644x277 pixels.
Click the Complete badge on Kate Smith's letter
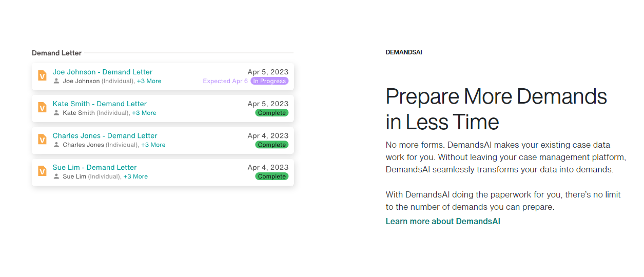272,113
